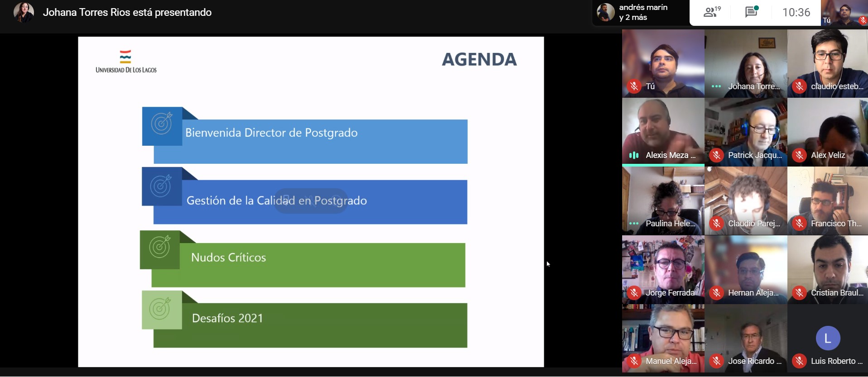868x377 pixels.
Task: Select Hernan Aleja video tile
Action: click(746, 270)
